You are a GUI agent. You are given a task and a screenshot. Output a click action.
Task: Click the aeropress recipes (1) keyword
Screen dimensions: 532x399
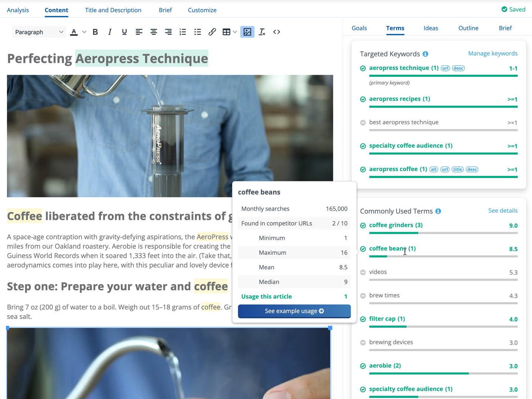coord(399,99)
